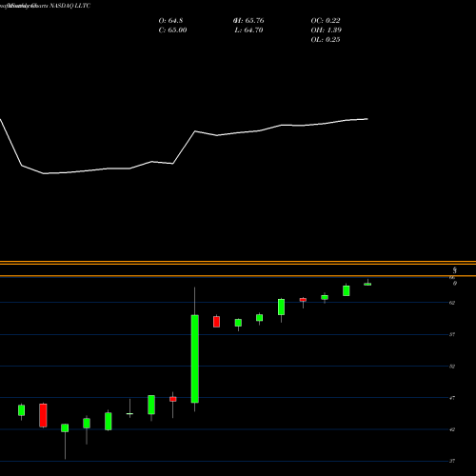Click the open value "O: 64.8"
The height and width of the screenshot is (476, 476).
[170, 21]
